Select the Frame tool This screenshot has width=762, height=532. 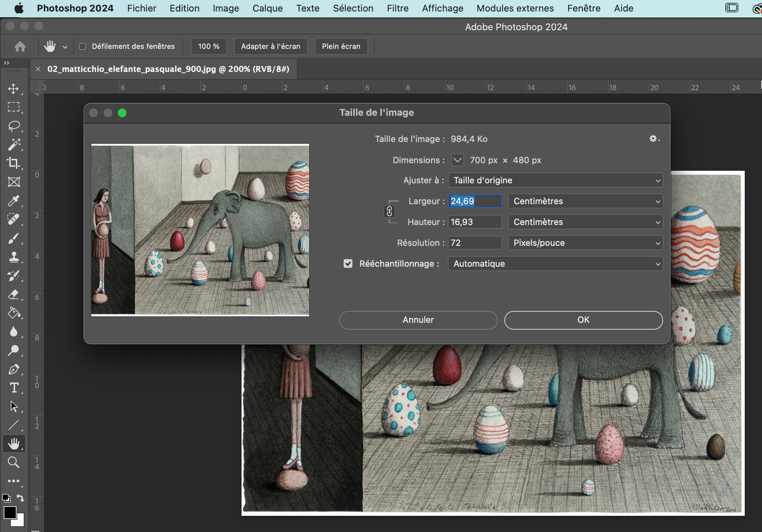point(14,182)
